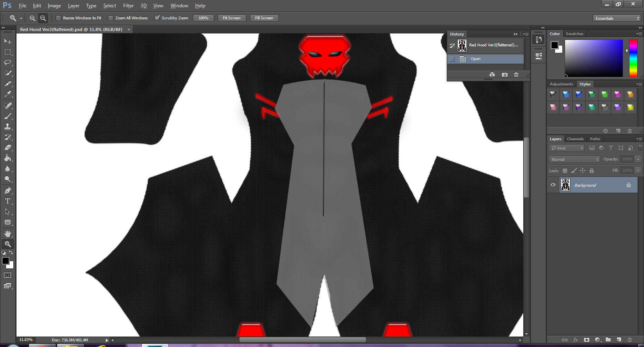The image size is (644, 347).
Task: Select the Clone Stamp tool
Action: tap(7, 127)
